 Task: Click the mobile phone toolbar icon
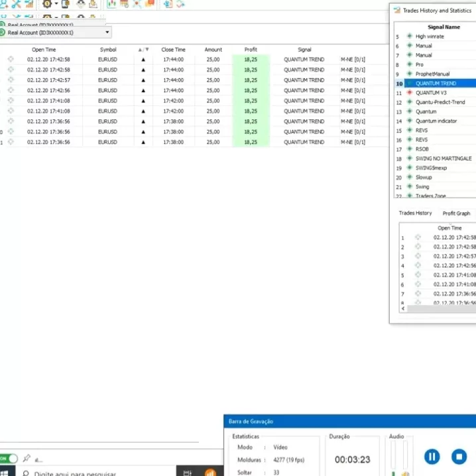[x=66, y=3]
